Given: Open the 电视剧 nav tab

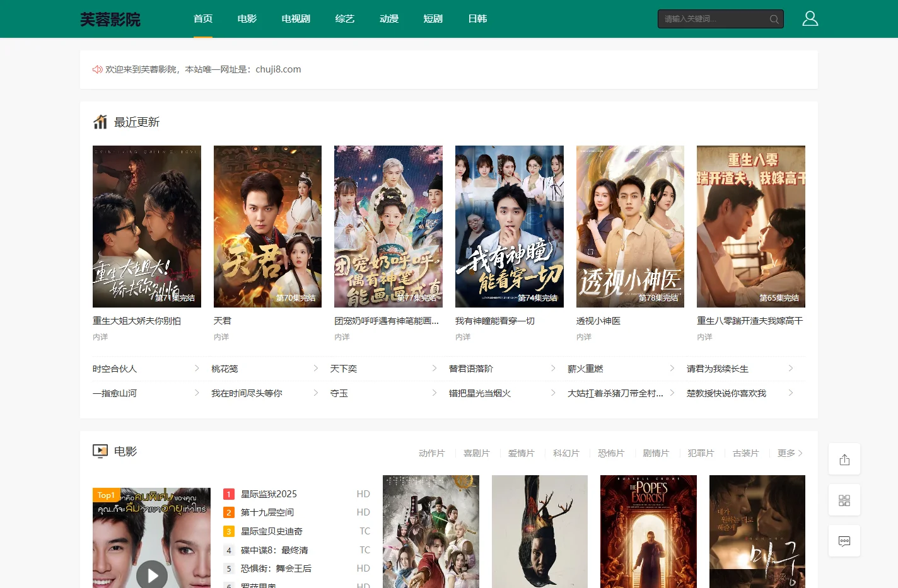Looking at the screenshot, I should point(296,19).
